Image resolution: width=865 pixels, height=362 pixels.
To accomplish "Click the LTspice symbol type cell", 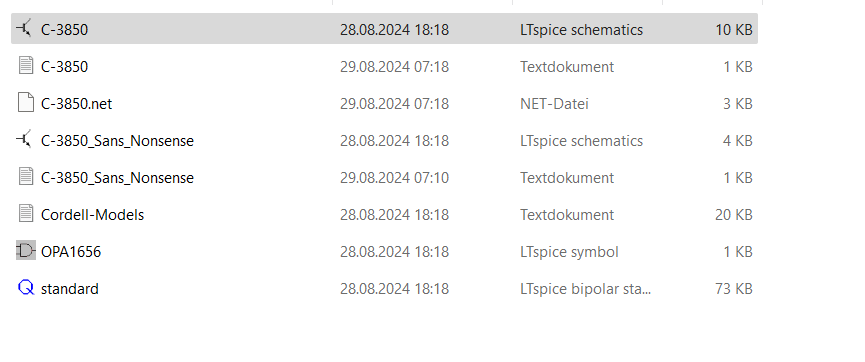I will coord(569,252).
